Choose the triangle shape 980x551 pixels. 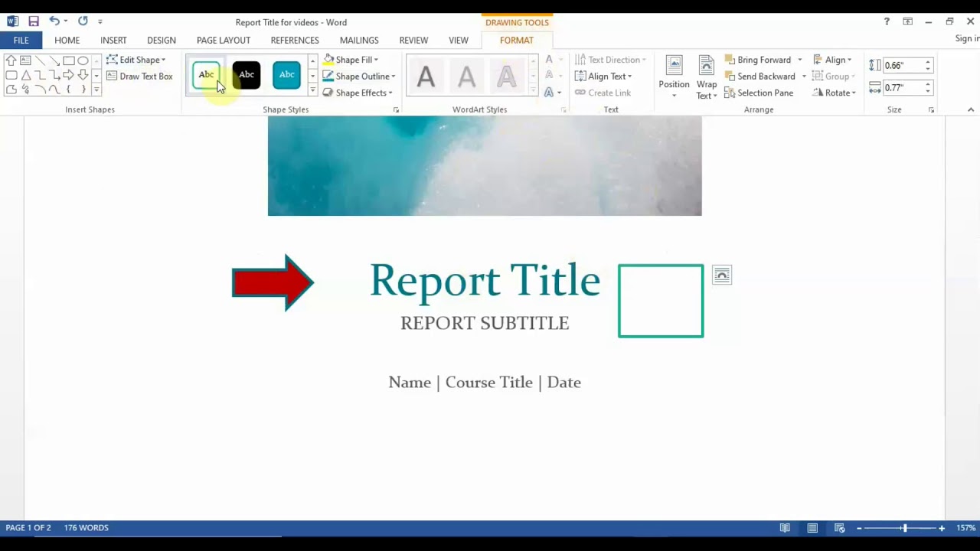click(x=26, y=75)
